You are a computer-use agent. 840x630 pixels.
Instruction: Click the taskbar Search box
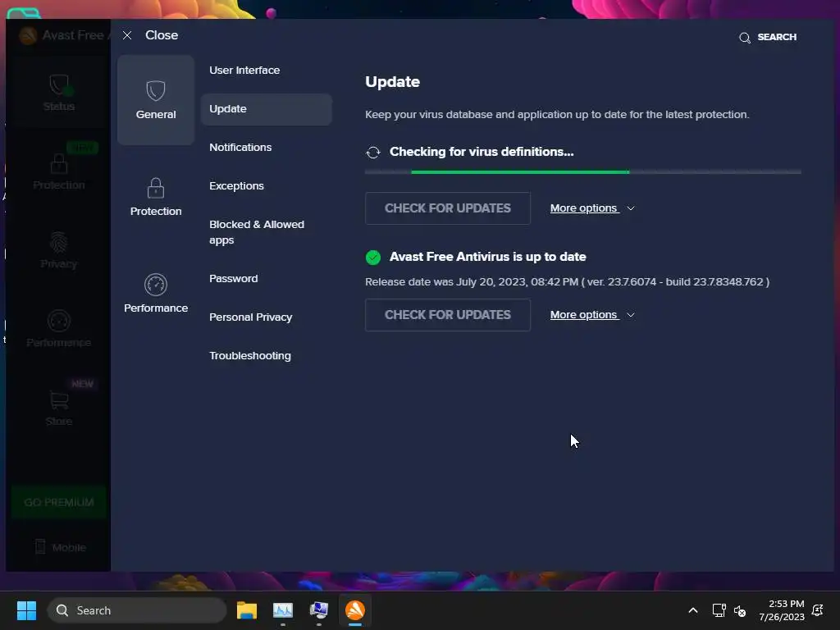coord(137,610)
